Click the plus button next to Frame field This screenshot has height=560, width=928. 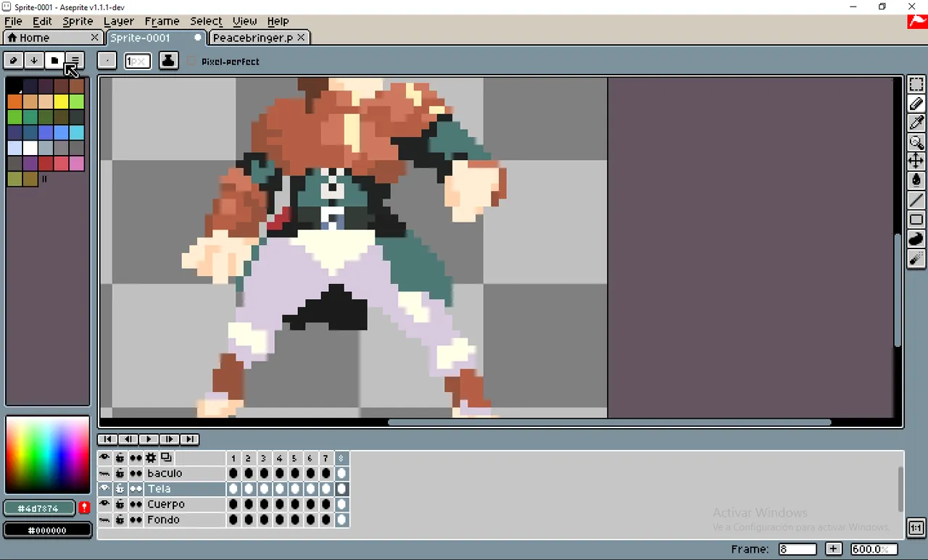(x=834, y=549)
